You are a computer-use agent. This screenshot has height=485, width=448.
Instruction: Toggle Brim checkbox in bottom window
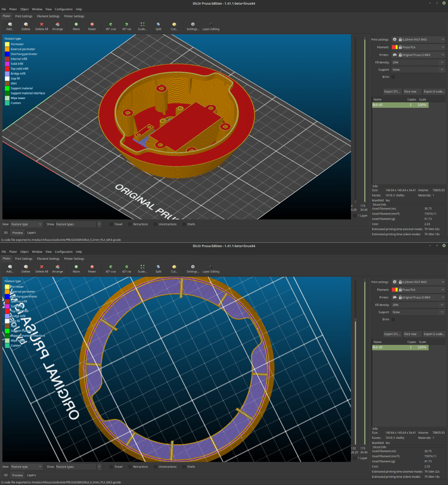(393, 319)
